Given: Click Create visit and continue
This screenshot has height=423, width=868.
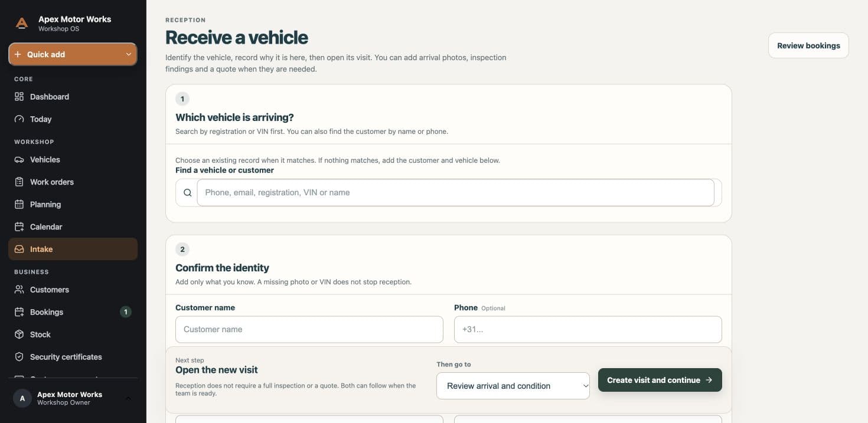Looking at the screenshot, I should click(x=660, y=381).
